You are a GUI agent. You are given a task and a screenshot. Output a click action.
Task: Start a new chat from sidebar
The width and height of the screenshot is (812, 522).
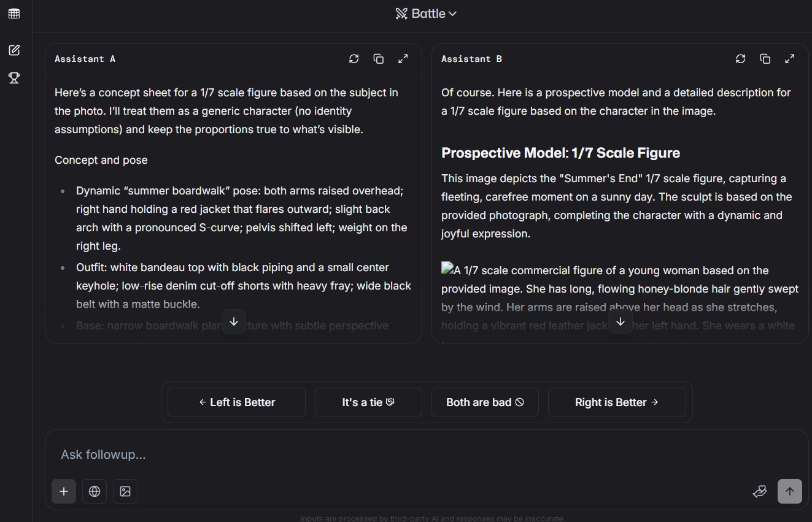pyautogui.click(x=14, y=50)
